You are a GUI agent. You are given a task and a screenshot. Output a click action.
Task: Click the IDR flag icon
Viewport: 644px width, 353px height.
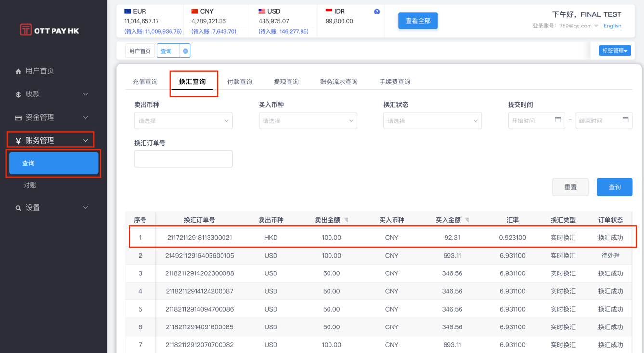click(329, 11)
